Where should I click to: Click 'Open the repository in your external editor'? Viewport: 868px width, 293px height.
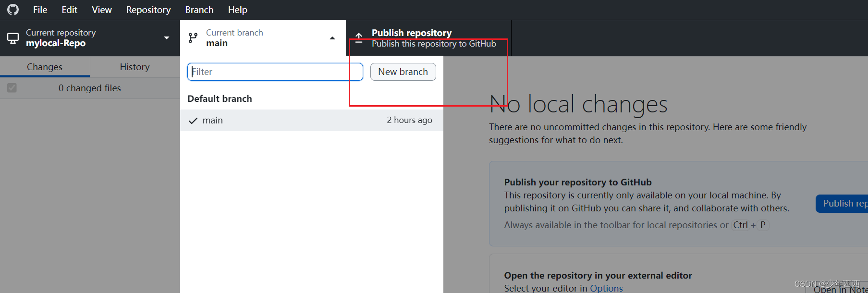(598, 275)
